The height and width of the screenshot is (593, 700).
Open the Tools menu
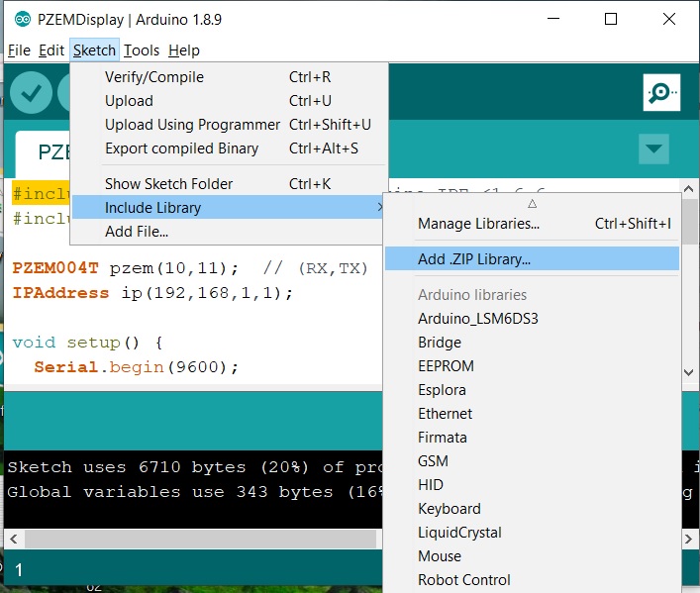point(142,50)
